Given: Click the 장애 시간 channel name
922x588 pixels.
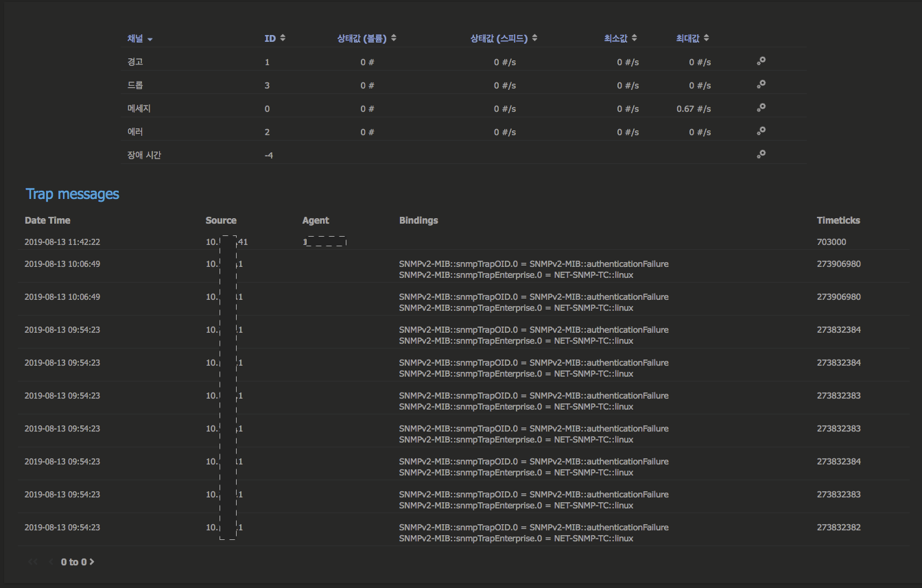Looking at the screenshot, I should pyautogui.click(x=144, y=155).
